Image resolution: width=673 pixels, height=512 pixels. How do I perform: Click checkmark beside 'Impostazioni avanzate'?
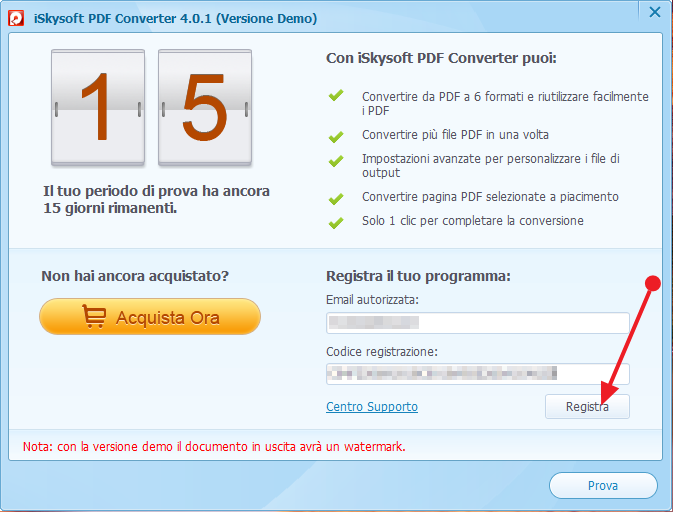[336, 161]
